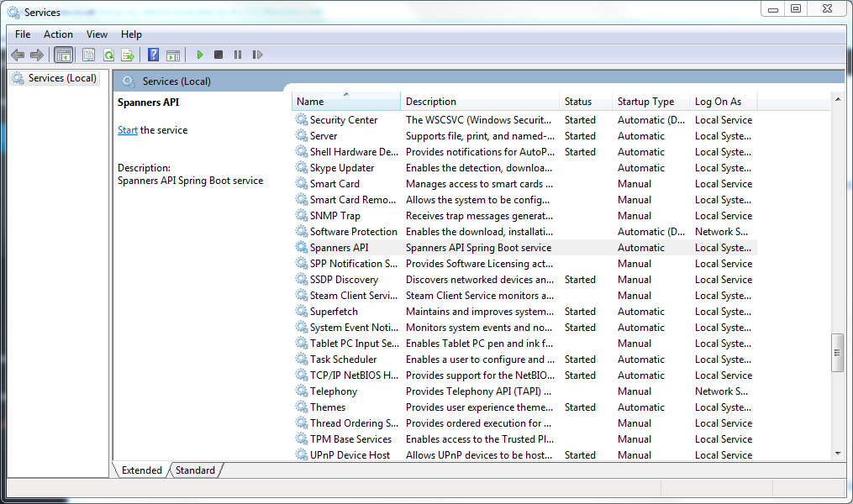Switch to the Extended tab

(x=141, y=470)
